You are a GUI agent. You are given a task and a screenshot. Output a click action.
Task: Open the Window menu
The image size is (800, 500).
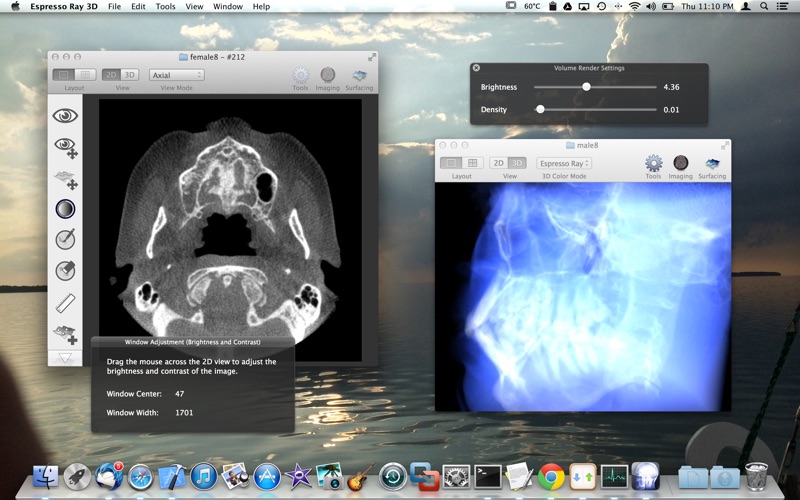tap(228, 6)
